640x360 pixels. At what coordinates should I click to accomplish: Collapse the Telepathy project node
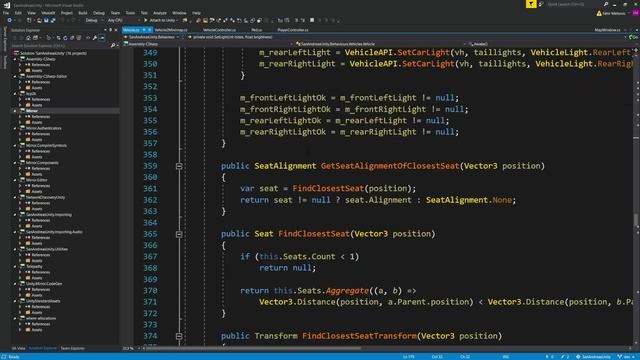coord(16,266)
